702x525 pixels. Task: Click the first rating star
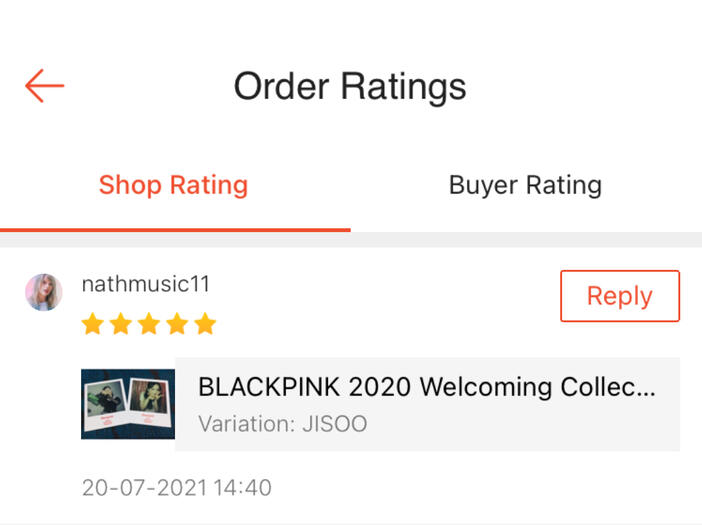[93, 324]
